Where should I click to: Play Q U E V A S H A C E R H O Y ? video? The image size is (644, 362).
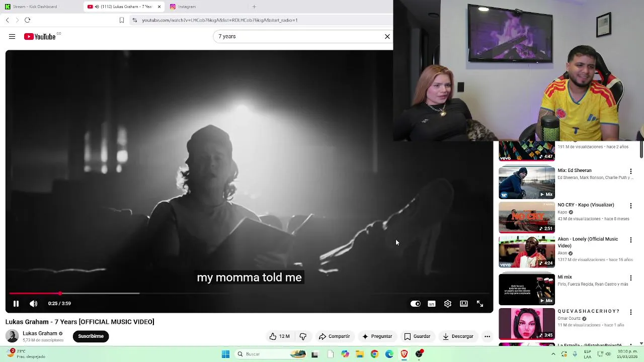coord(589,311)
